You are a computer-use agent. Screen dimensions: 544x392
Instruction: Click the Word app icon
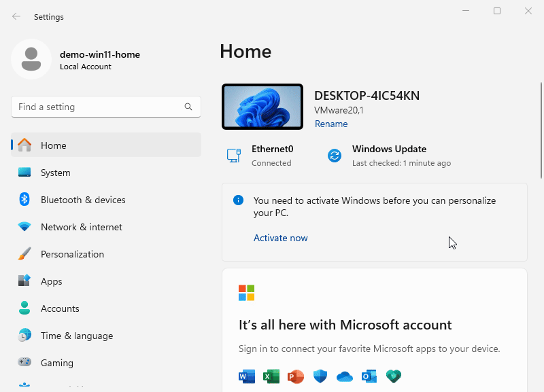[247, 376]
